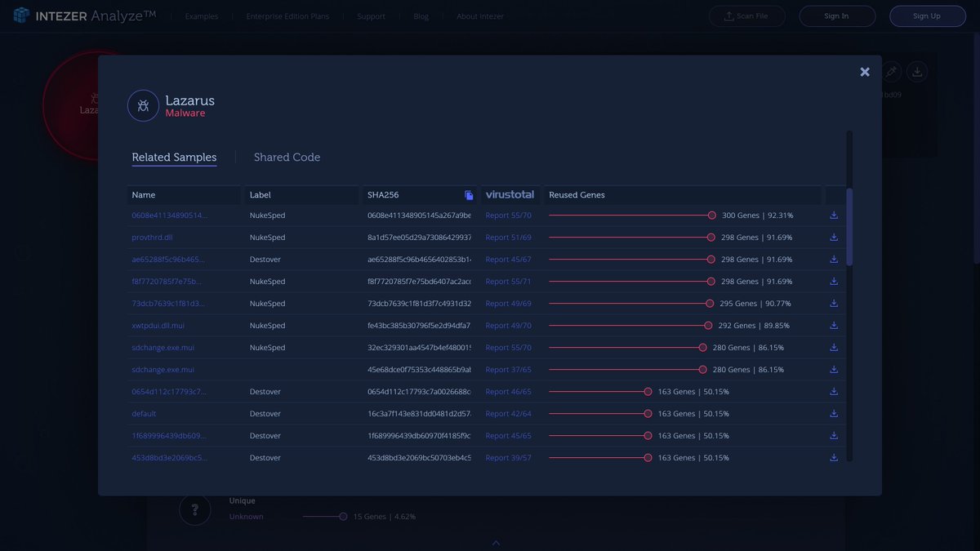Viewport: 980px width, 551px height.
Task: Click the Intezer Analyze logo
Action: click(x=85, y=16)
